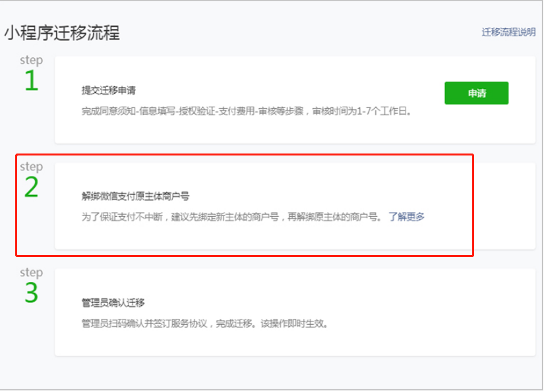Click the description starting with 管理员扫码确认
The height and width of the screenshot is (392, 544).
tap(204, 323)
